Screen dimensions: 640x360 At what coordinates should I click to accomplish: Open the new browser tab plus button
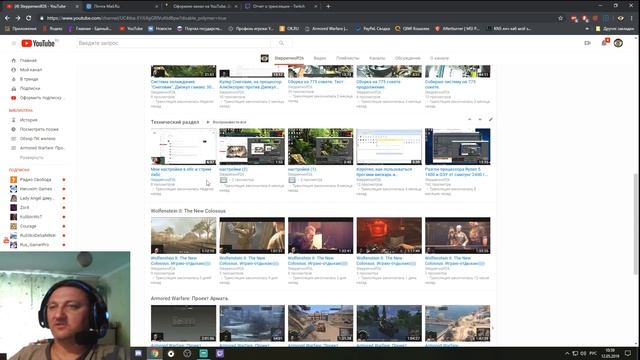[328, 6]
